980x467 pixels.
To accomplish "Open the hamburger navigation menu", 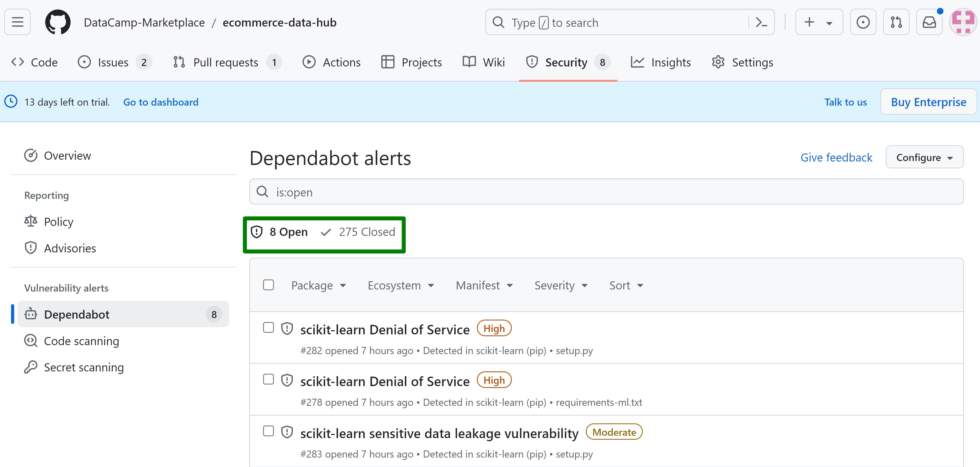I will point(18,22).
